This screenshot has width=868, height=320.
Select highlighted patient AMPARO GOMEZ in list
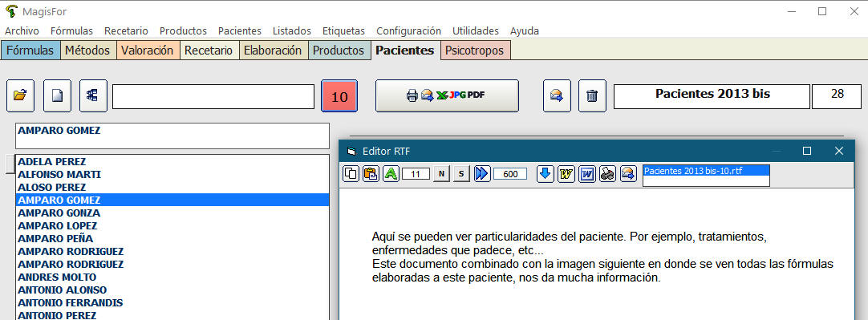(x=172, y=200)
